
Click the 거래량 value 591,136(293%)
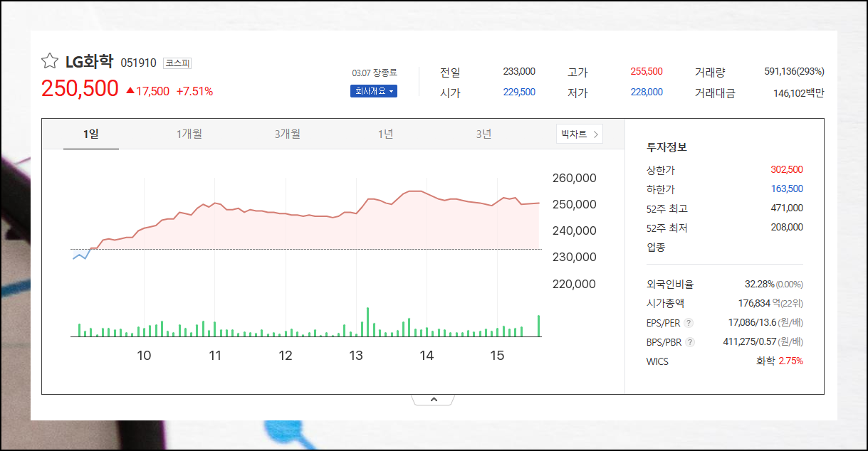point(794,72)
